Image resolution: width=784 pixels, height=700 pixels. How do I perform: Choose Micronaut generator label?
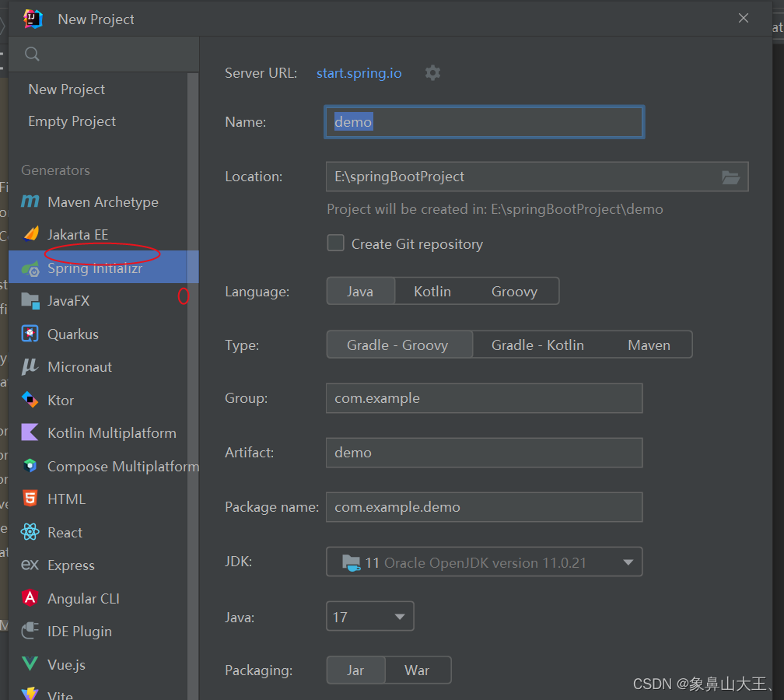pos(79,367)
